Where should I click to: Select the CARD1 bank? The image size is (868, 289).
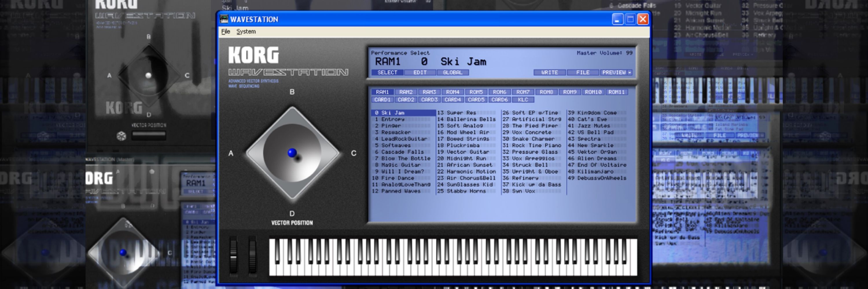[382, 100]
